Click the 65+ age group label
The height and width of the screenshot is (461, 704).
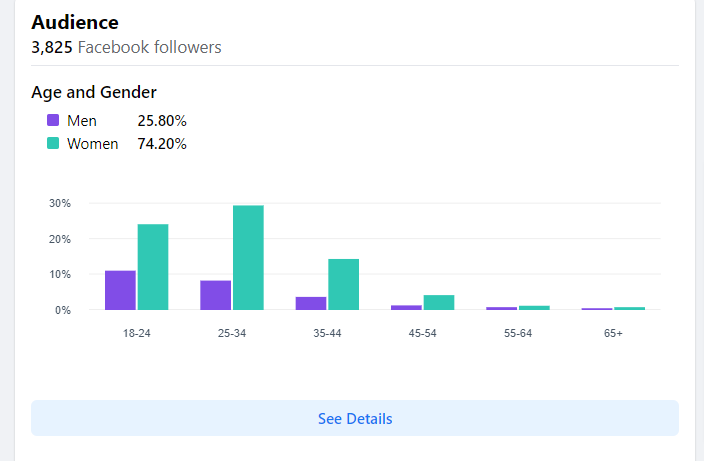[x=613, y=333]
